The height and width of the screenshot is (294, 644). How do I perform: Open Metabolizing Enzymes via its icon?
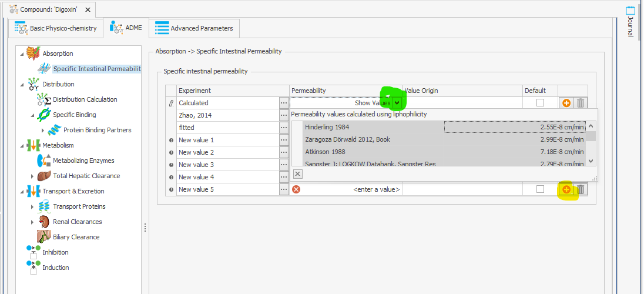tap(44, 161)
